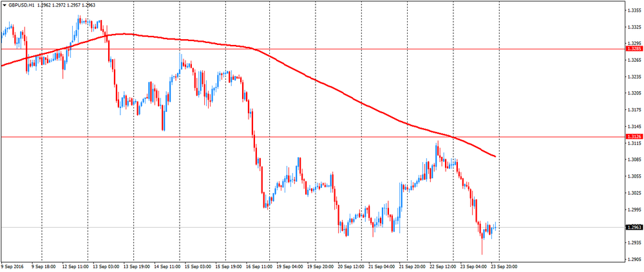This screenshot has width=644, height=272.
Task: Select the 12 Sep 11:00 time label
Action: (x=75, y=266)
